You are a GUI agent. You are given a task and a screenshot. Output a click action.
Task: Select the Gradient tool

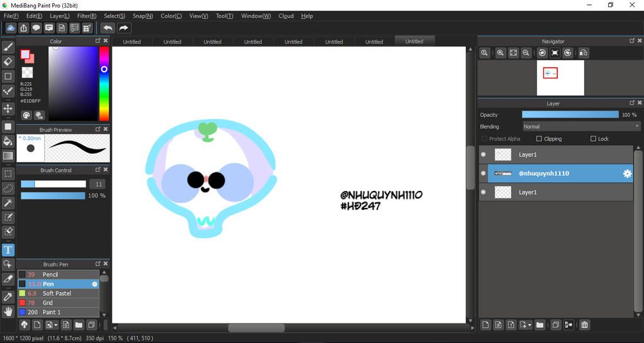tap(8, 156)
